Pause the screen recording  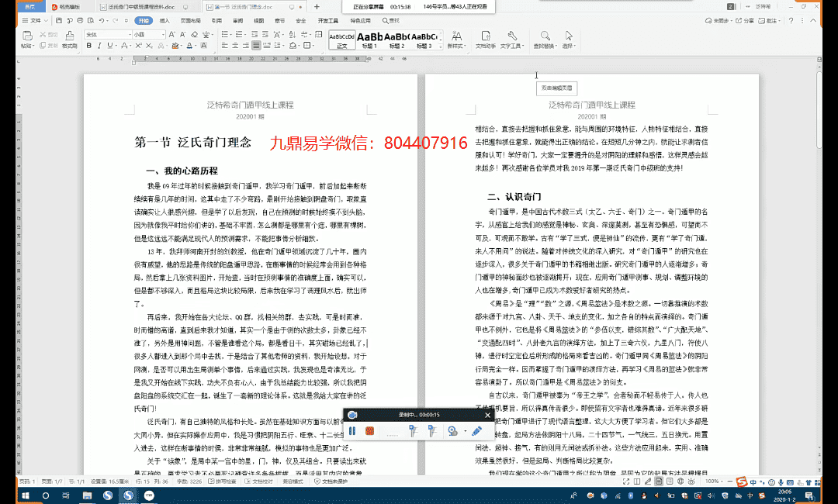pos(352,430)
